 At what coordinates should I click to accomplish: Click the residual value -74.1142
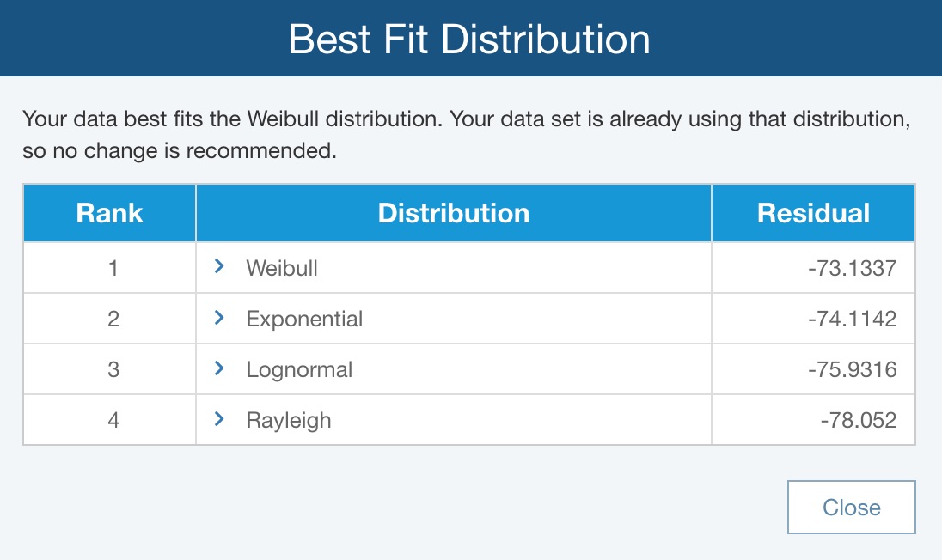[852, 320]
